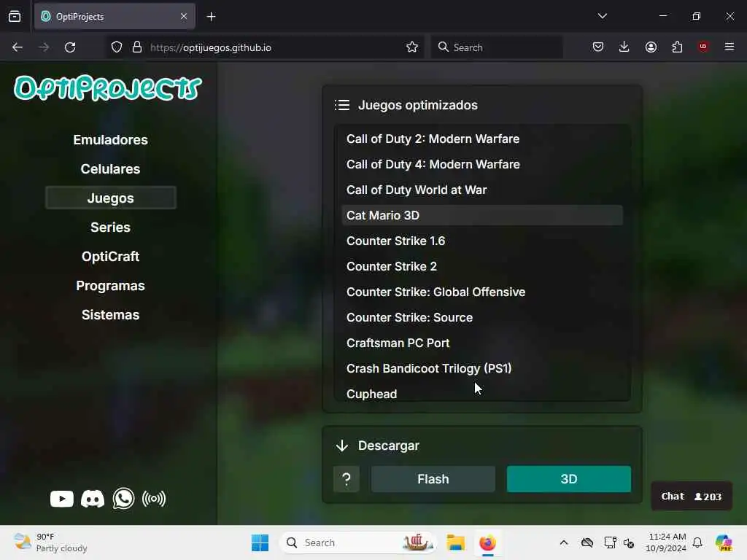Open the Windows Start button
This screenshot has height=560, width=747.
point(260,542)
